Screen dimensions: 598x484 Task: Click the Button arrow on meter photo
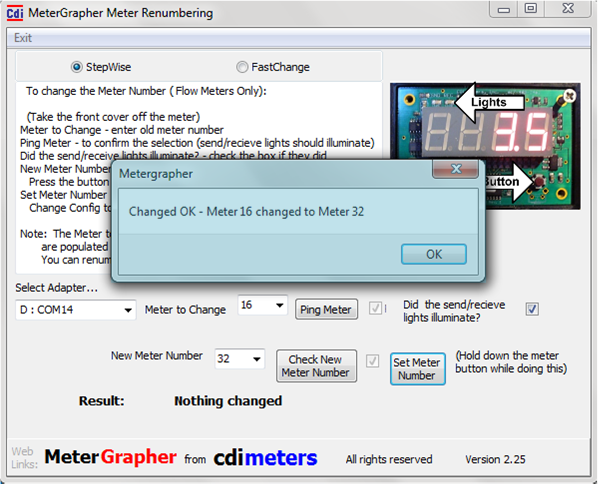pyautogui.click(x=510, y=182)
